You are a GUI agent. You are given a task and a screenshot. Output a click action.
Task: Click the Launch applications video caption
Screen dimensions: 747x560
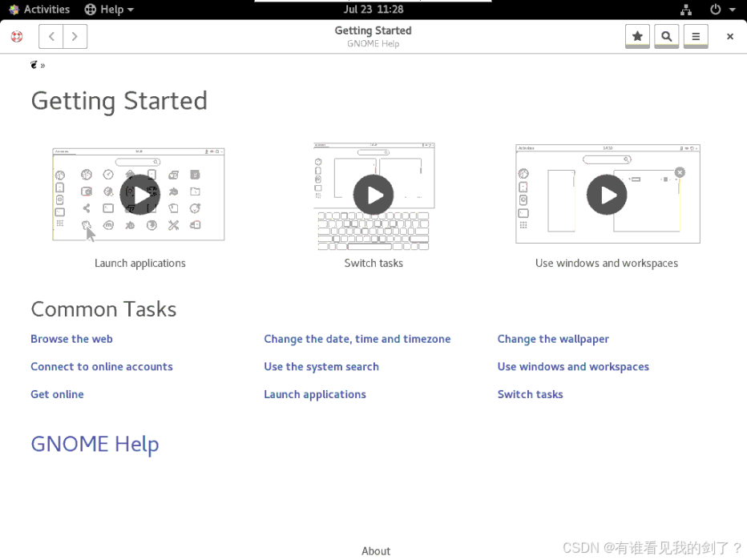point(140,264)
